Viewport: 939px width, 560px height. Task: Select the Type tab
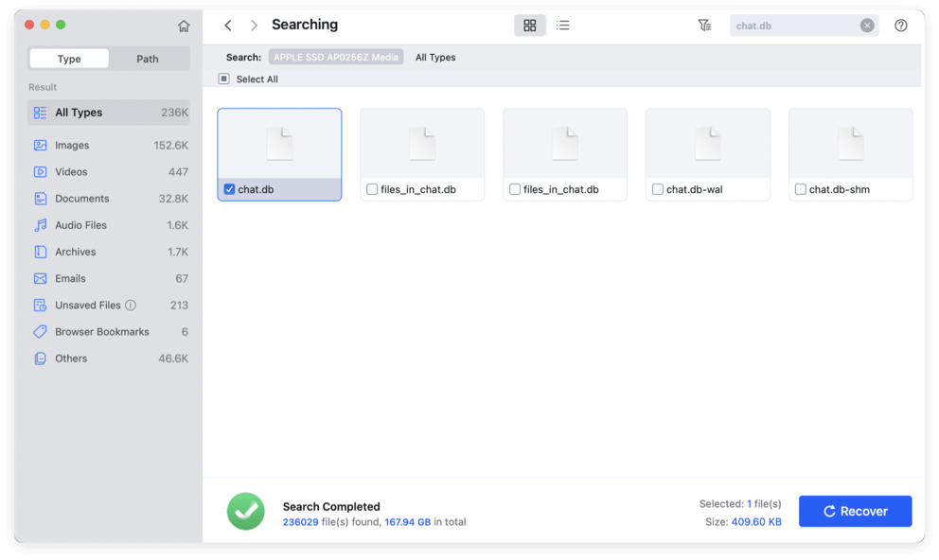pos(68,58)
